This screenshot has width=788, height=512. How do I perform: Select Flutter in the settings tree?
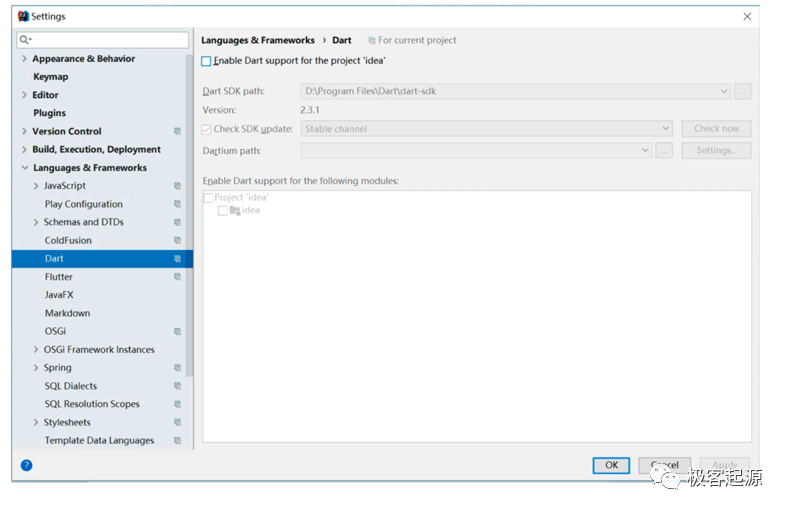coord(58,277)
